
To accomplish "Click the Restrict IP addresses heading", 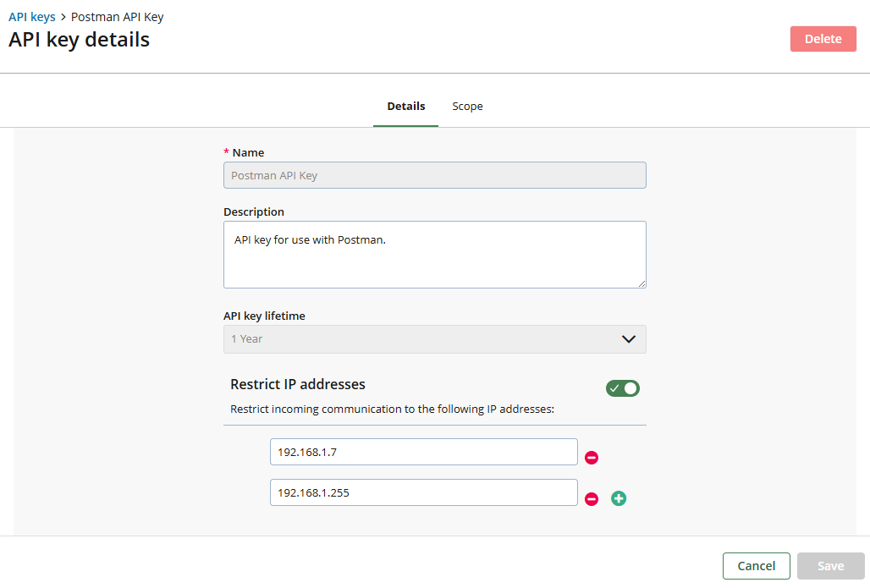I will [x=298, y=384].
